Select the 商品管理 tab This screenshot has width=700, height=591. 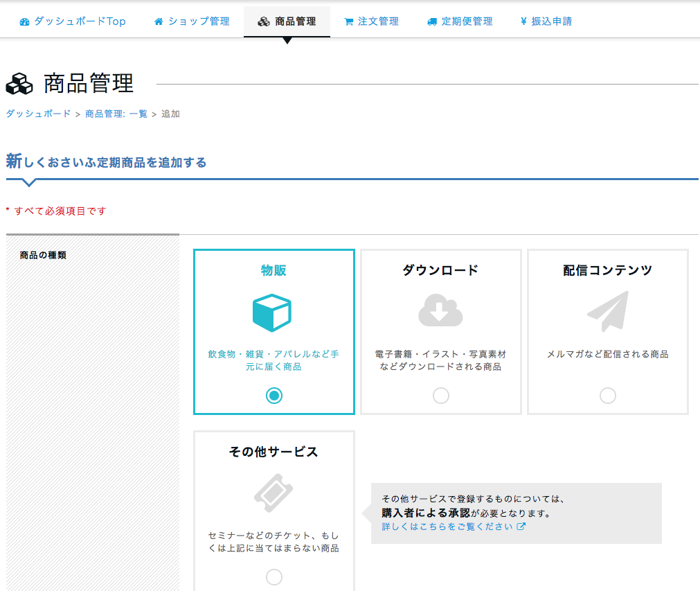[287, 21]
